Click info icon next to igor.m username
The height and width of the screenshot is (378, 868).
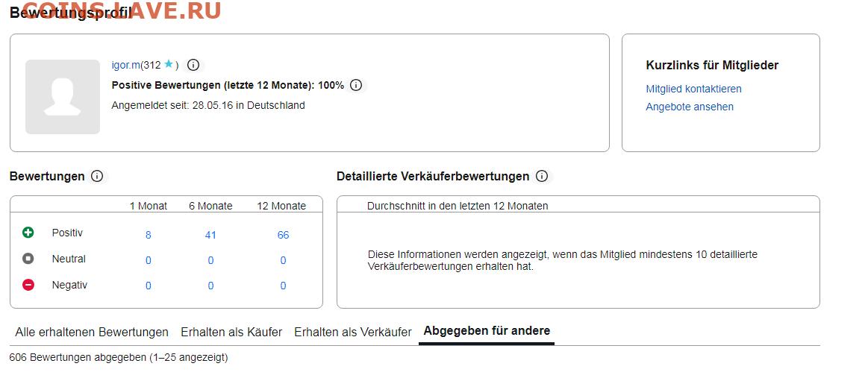click(193, 65)
